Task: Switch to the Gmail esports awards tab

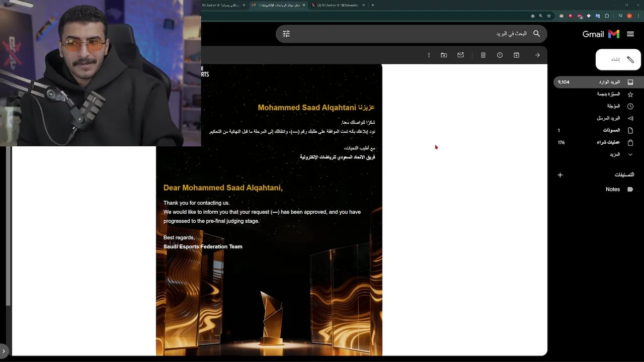Action: pos(278,5)
